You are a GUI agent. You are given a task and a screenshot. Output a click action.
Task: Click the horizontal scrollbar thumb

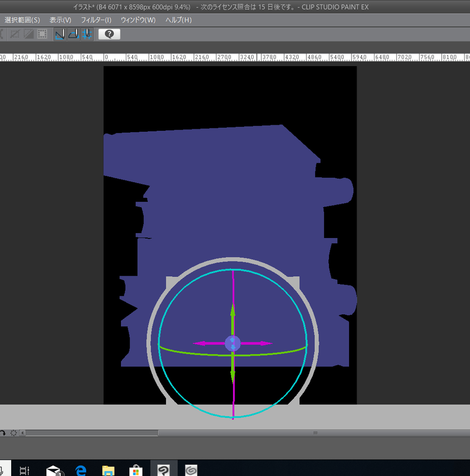[x=314, y=433]
